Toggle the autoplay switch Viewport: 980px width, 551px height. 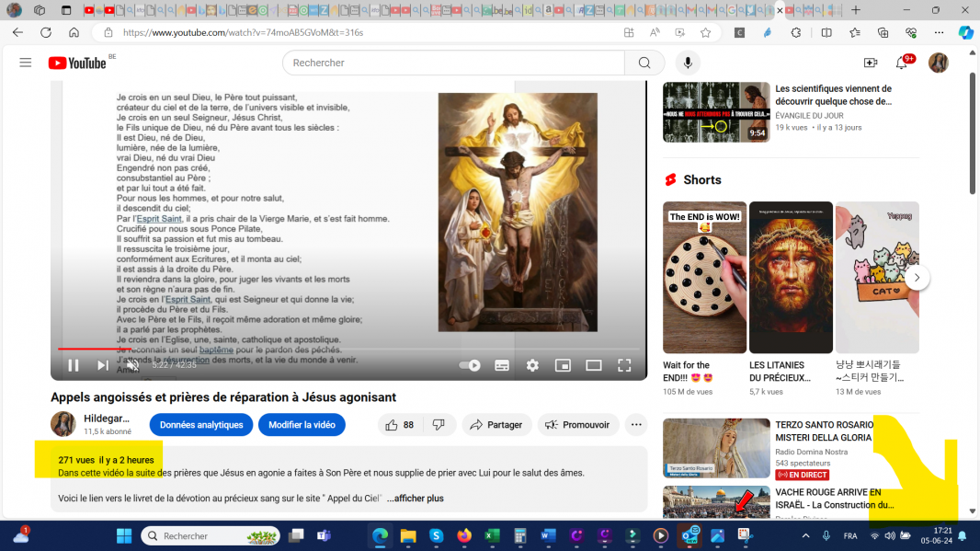[470, 365]
